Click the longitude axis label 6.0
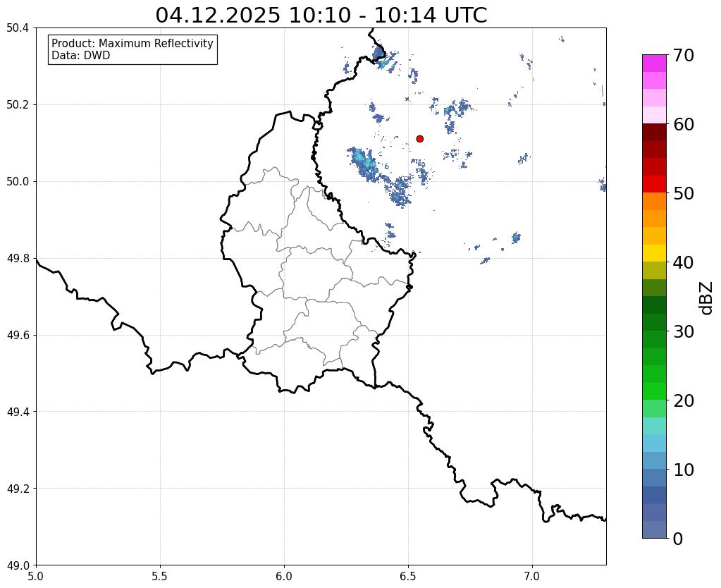Screen dimensions: 721x588 [x=284, y=577]
